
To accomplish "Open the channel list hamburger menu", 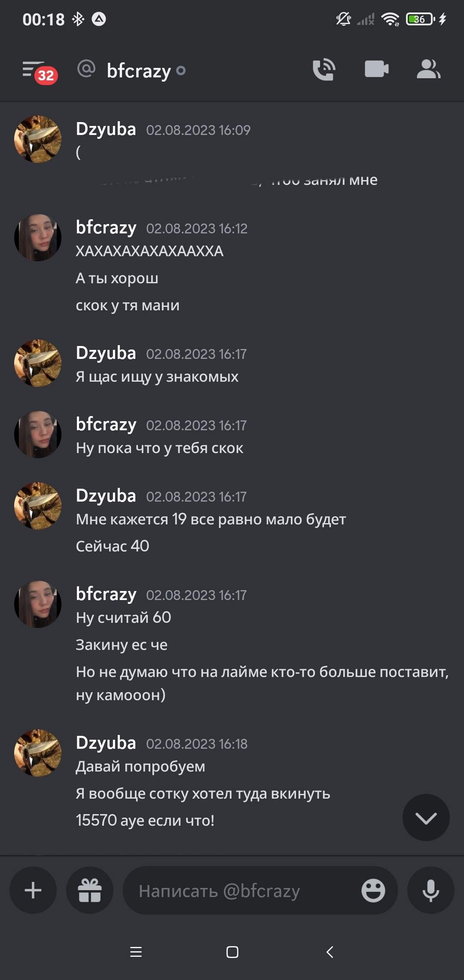I will [x=33, y=69].
